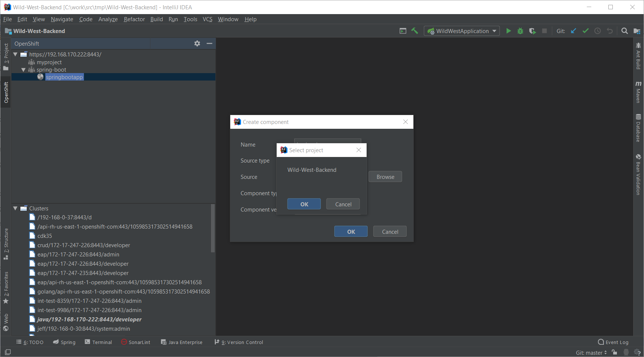Update project with the blue Git arrow

click(x=573, y=31)
